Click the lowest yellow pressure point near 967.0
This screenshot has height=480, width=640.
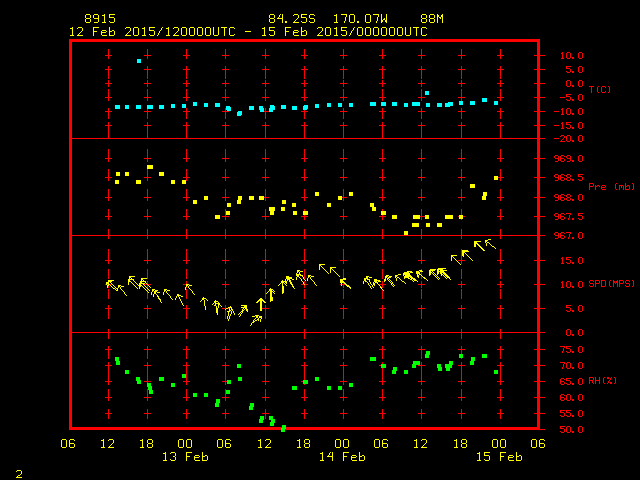tap(406, 233)
